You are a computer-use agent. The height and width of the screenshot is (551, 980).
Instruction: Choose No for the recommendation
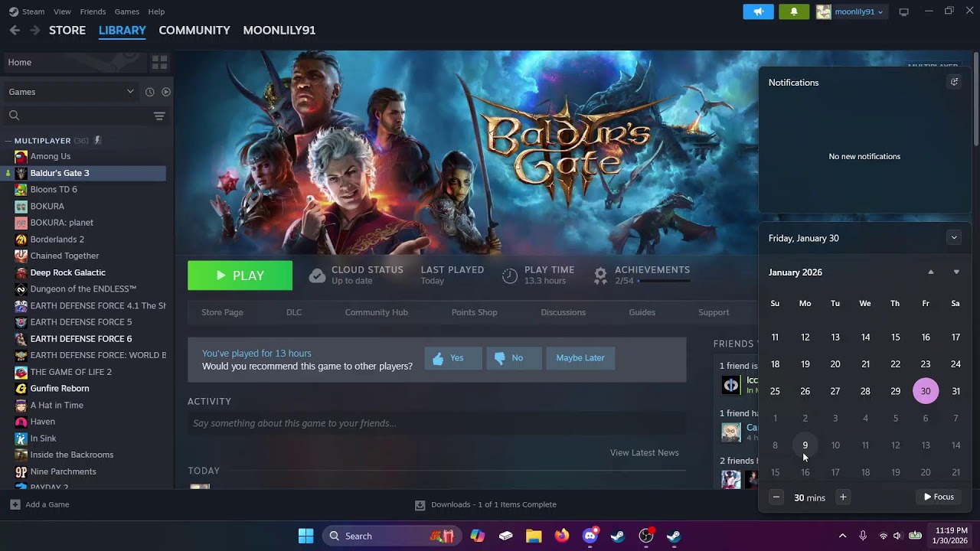[x=513, y=358]
